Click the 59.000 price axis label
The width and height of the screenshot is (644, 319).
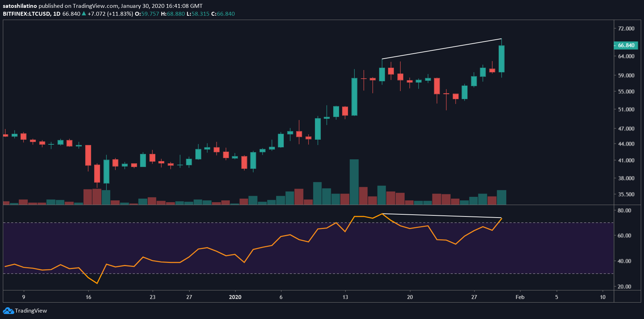tap(626, 75)
